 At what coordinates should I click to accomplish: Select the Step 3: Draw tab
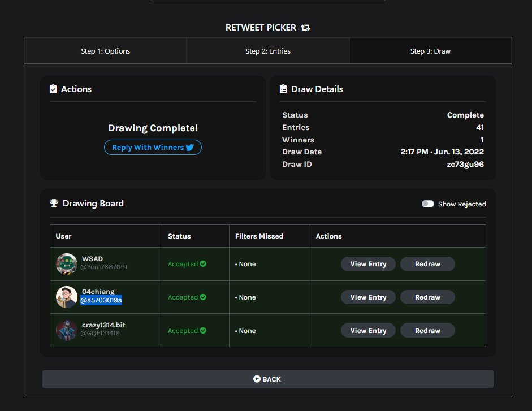[430, 51]
